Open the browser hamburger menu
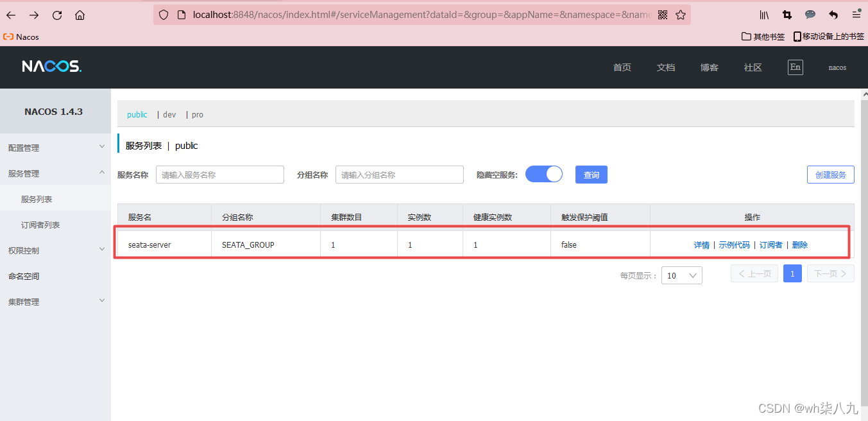868x421 pixels. (x=856, y=15)
